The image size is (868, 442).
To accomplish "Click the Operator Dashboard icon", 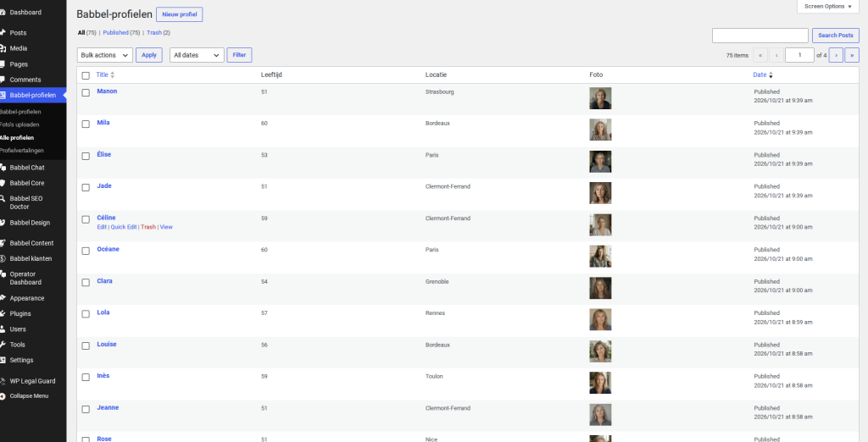I will point(3,273).
